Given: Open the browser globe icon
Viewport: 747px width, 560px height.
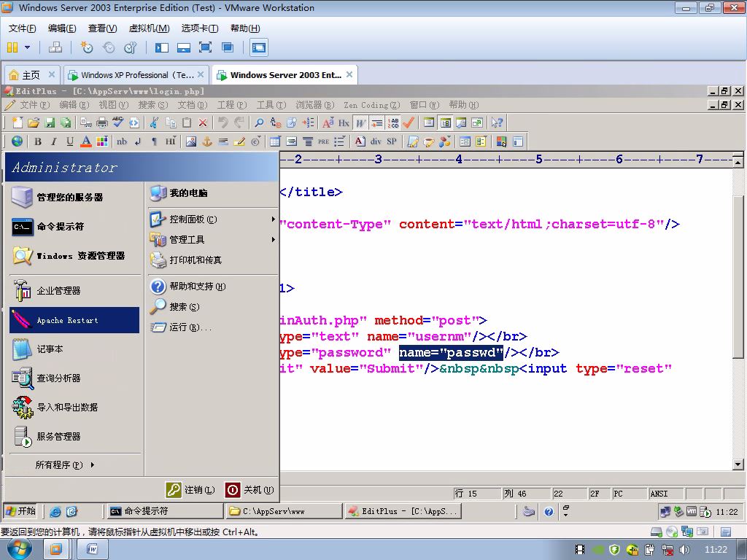Looking at the screenshot, I should [x=18, y=141].
